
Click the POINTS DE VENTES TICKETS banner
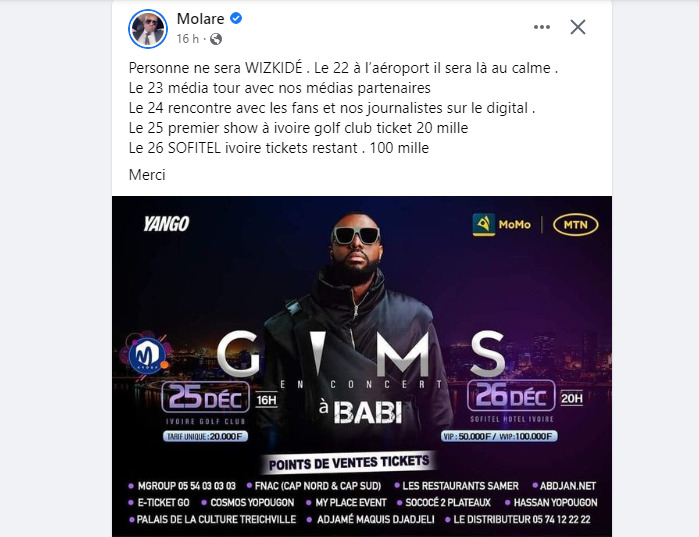point(349,464)
